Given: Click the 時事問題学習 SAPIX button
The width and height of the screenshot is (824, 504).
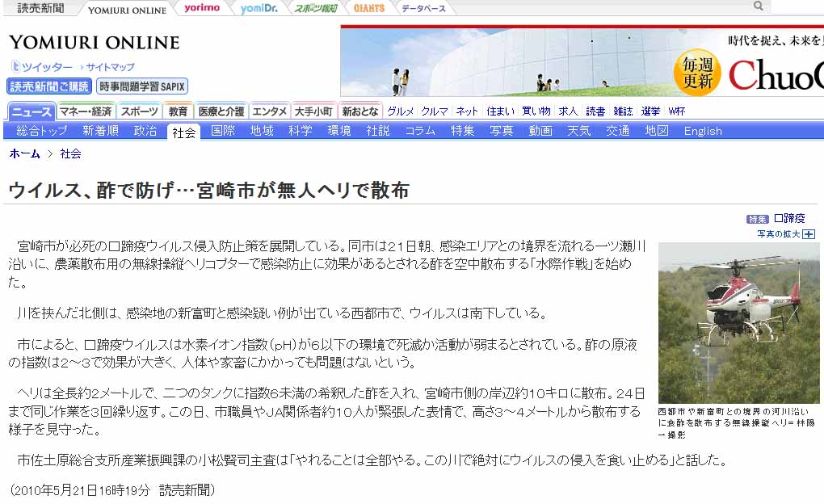Looking at the screenshot, I should coord(142,86).
